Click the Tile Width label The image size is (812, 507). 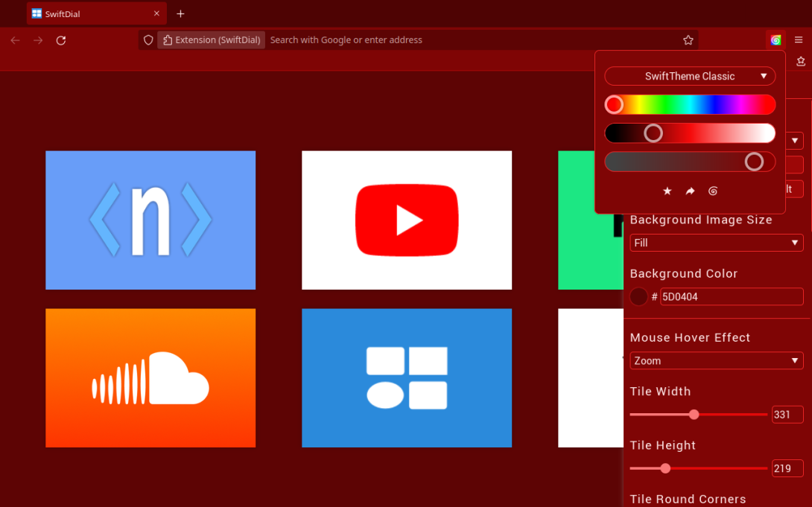[660, 392]
